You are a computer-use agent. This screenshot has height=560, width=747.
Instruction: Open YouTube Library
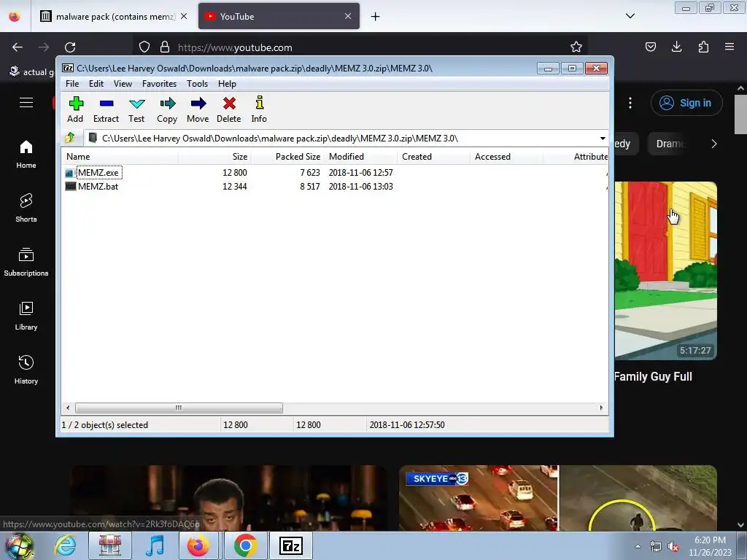[26, 316]
